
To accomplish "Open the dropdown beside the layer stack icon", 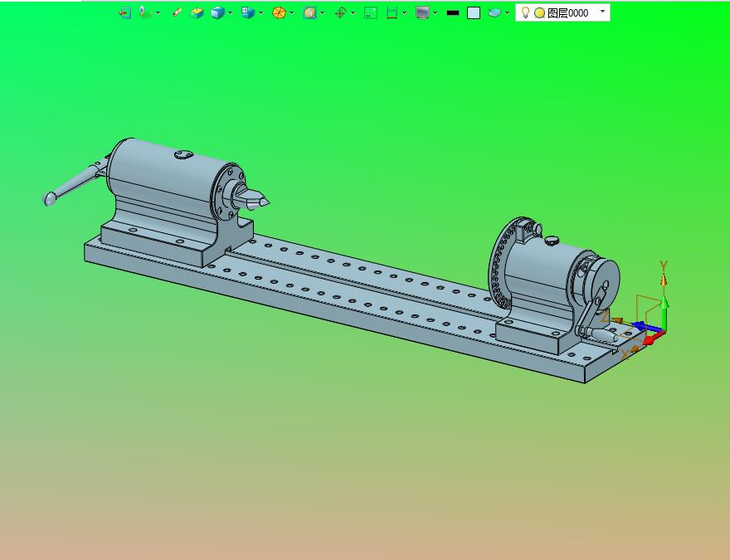I will click(507, 13).
